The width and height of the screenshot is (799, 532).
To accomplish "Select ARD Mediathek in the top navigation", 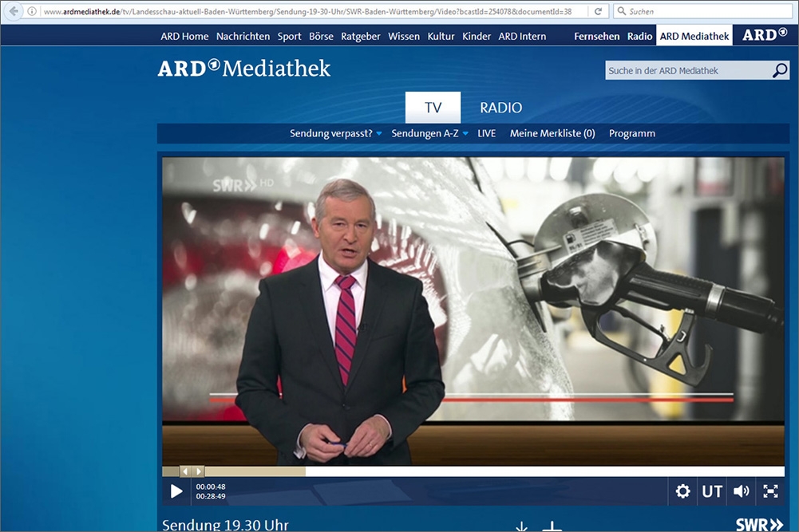I will coord(694,36).
